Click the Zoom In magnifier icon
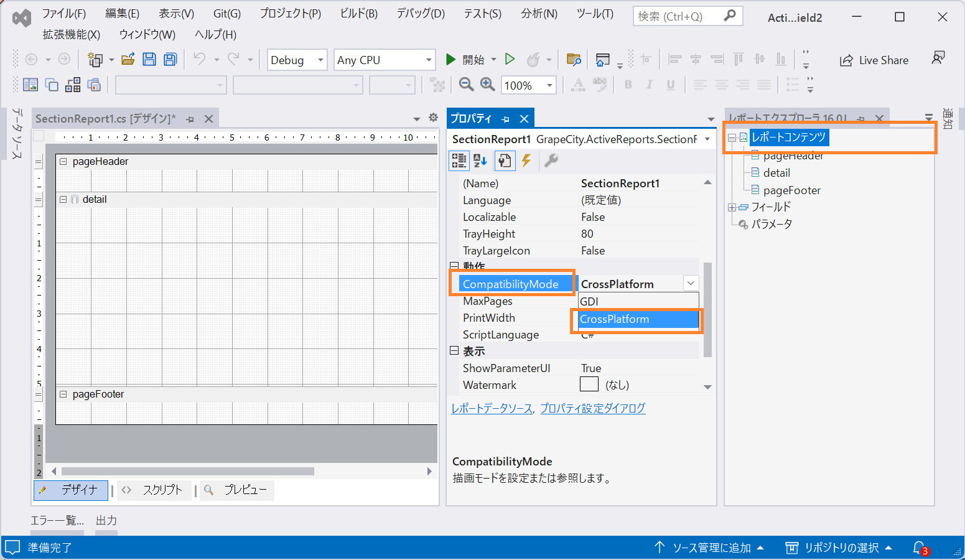Viewport: 965px width, 560px height. click(487, 85)
